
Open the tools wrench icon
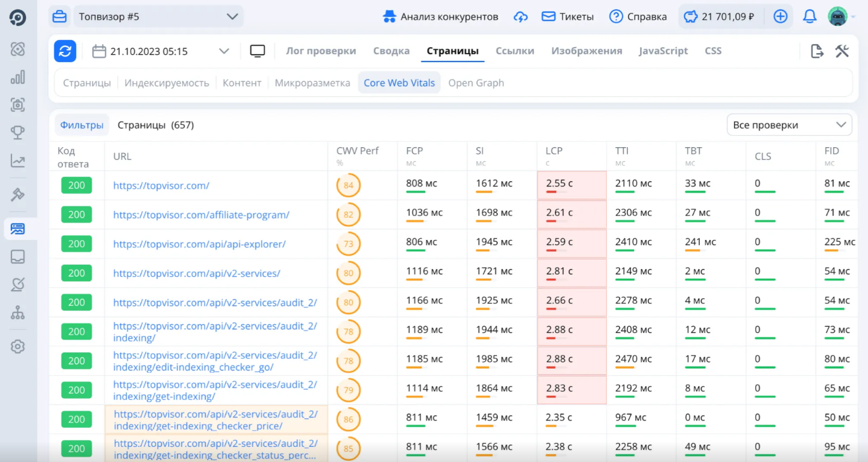pyautogui.click(x=842, y=51)
